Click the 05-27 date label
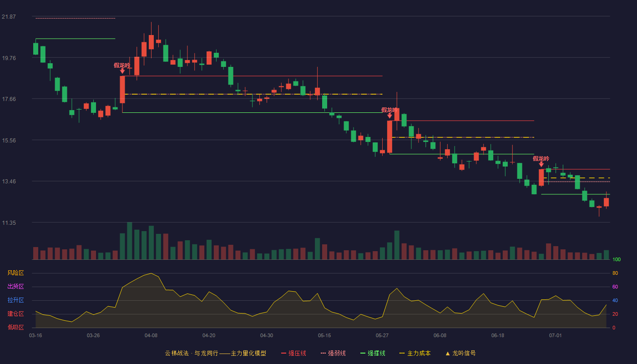 382,335
